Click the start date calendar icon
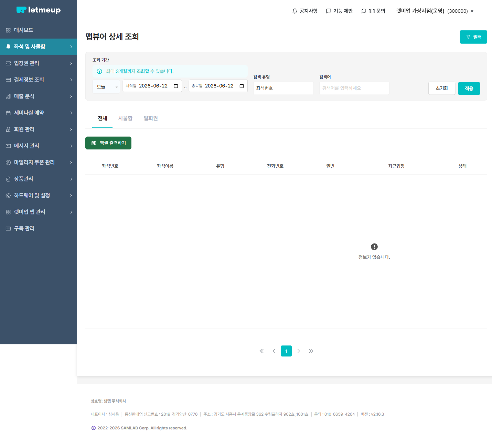 pyautogui.click(x=176, y=86)
